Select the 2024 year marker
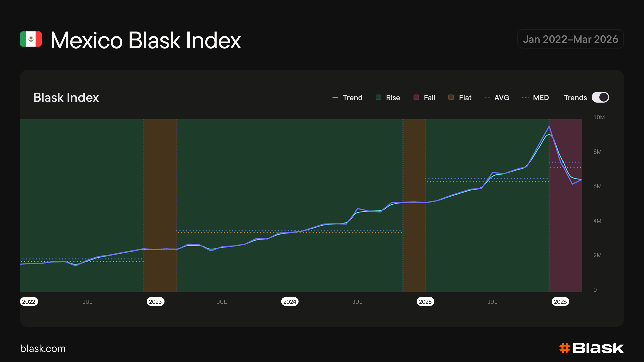Viewport: 644px width, 362px height. click(x=290, y=302)
